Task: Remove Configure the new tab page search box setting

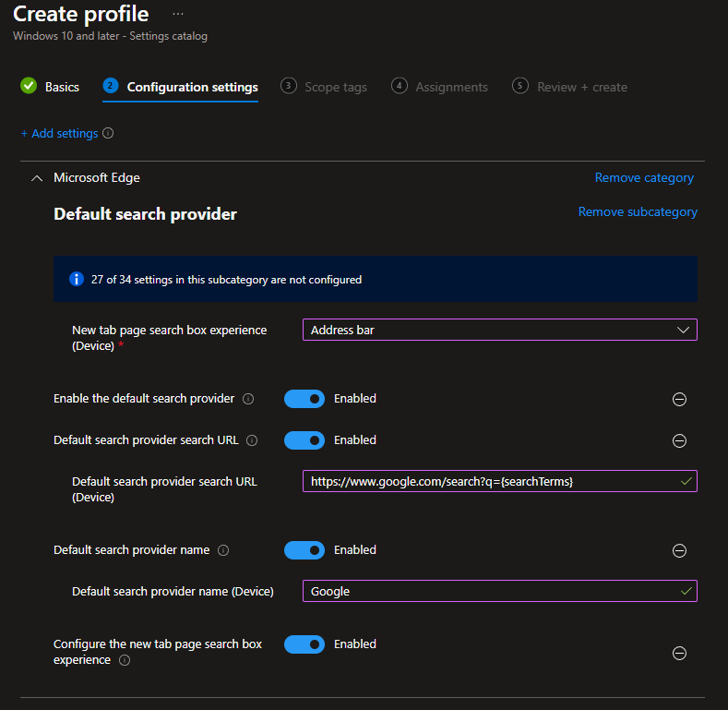Action: [x=679, y=654]
